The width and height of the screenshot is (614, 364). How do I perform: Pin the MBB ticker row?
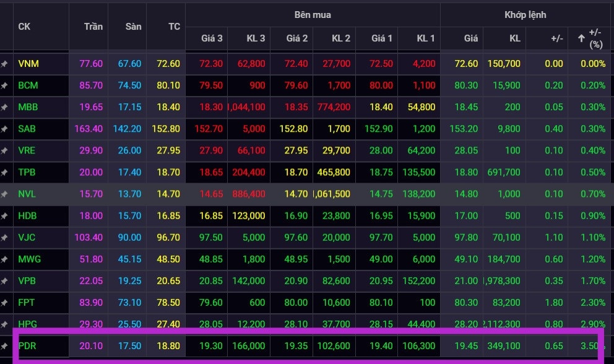tap(4, 107)
